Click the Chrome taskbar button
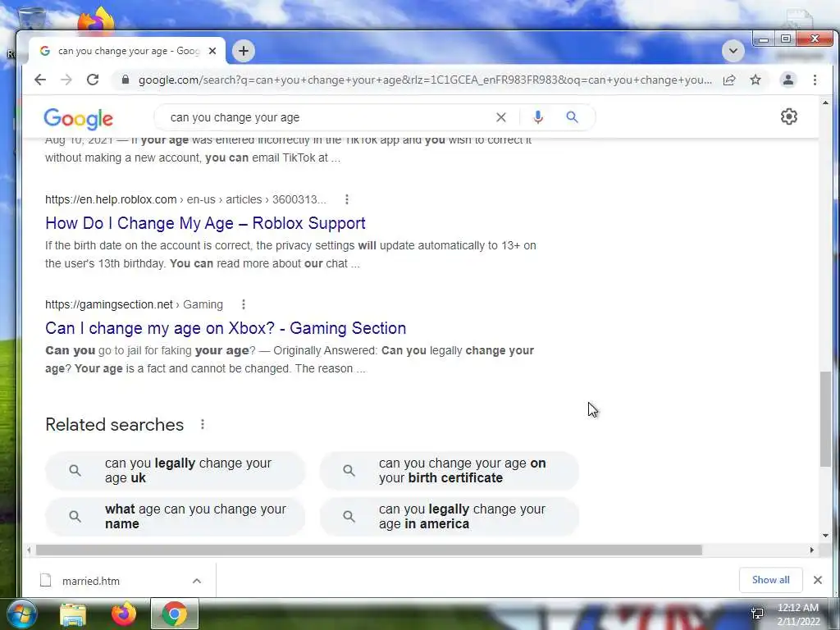The image size is (840, 630). click(175, 614)
